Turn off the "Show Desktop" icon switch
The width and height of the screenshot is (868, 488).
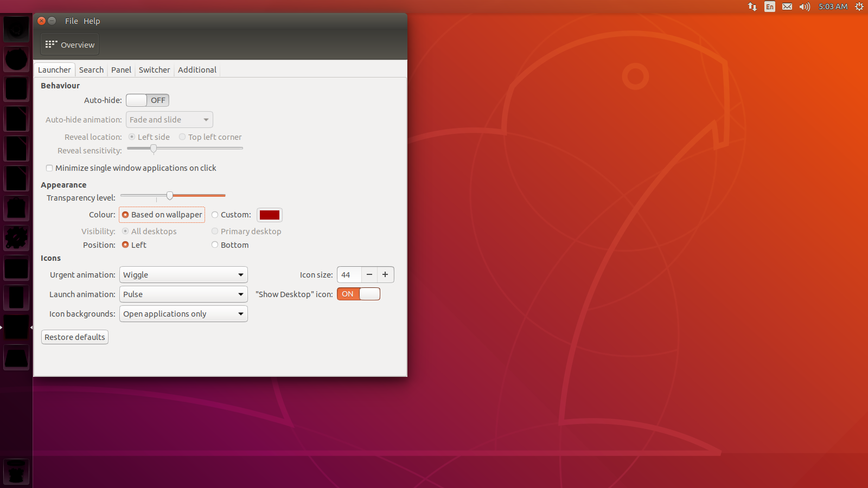(x=358, y=294)
